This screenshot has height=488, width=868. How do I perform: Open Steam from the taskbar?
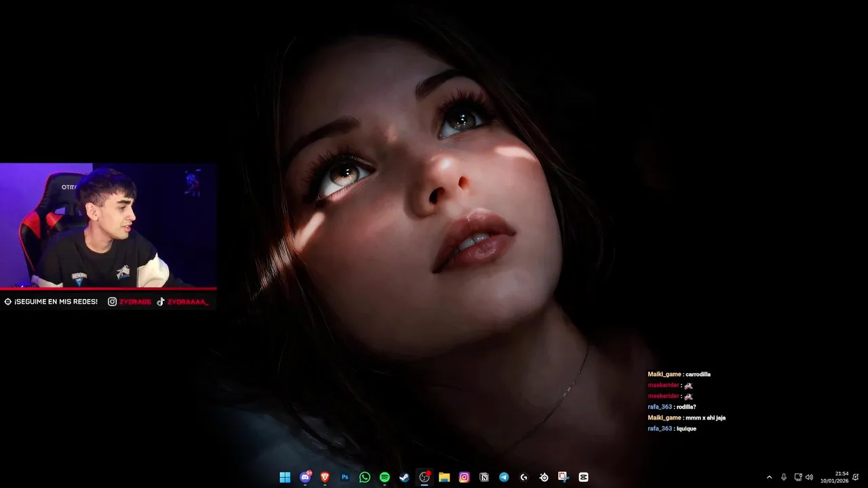pos(404,477)
